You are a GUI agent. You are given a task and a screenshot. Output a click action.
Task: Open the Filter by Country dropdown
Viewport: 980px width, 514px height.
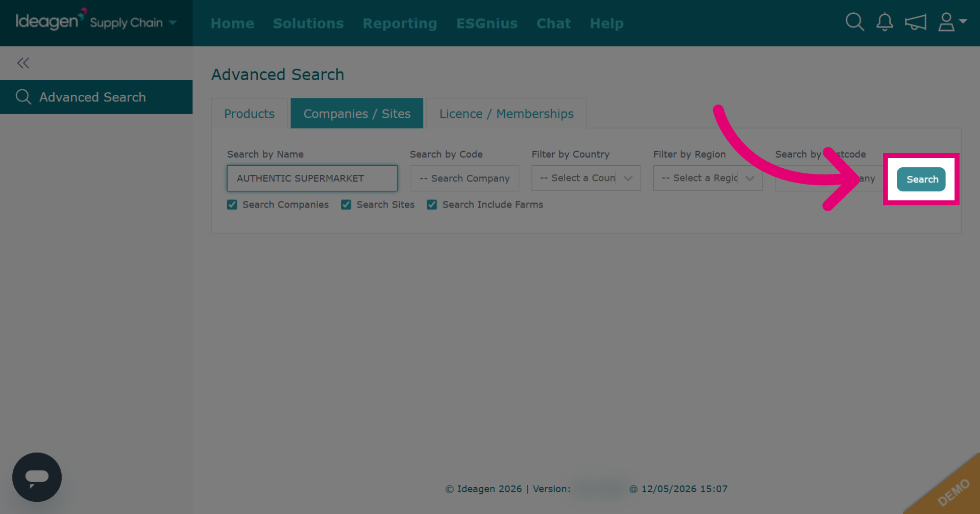[x=586, y=178]
